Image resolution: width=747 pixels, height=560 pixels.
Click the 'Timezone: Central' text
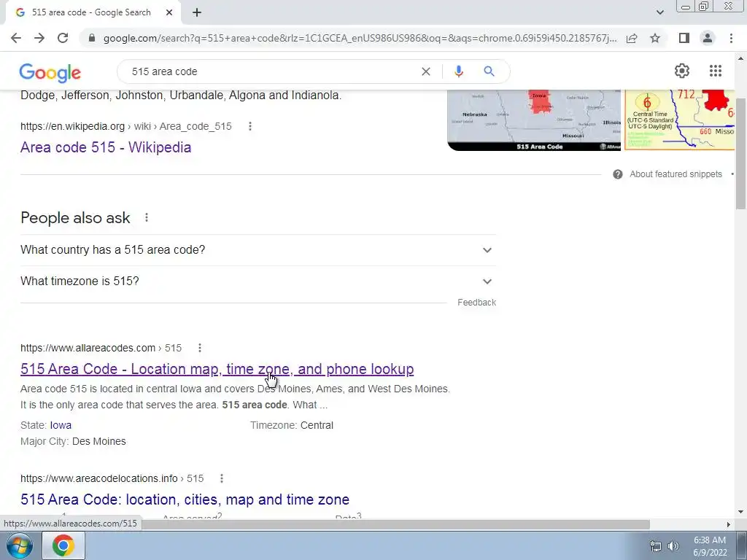292,425
